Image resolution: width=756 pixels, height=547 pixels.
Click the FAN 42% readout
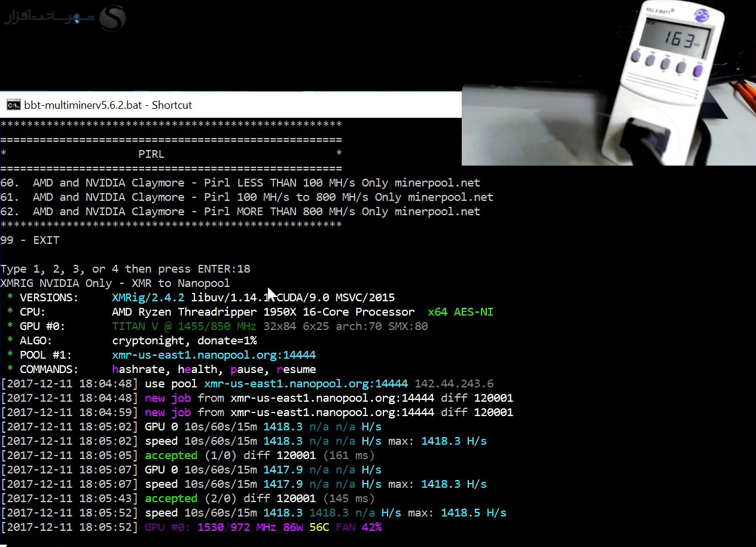(358, 527)
